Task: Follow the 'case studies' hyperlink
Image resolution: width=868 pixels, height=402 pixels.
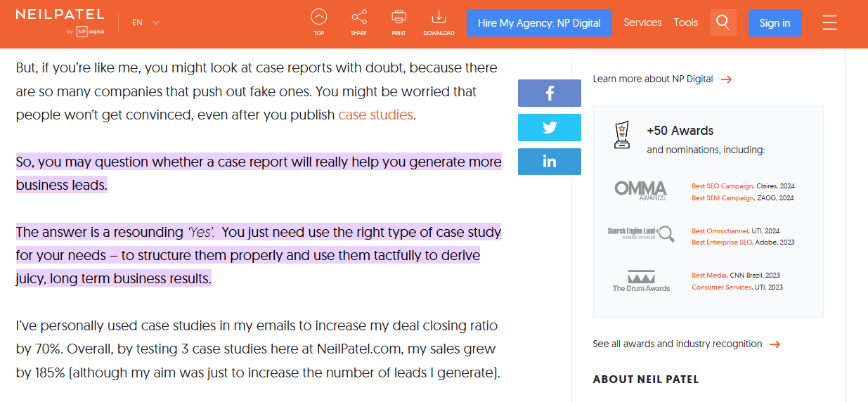Action: pyautogui.click(x=375, y=115)
